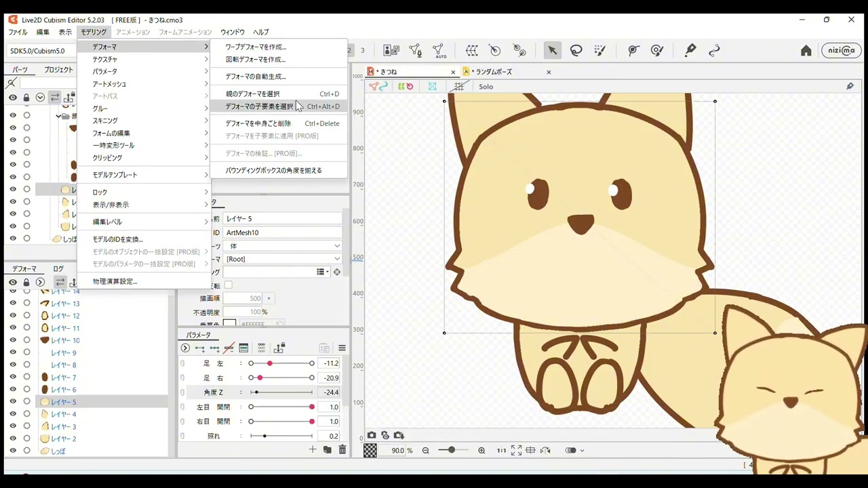Select the art path tool icon
Image resolution: width=868 pixels, height=488 pixels.
[x=714, y=50]
